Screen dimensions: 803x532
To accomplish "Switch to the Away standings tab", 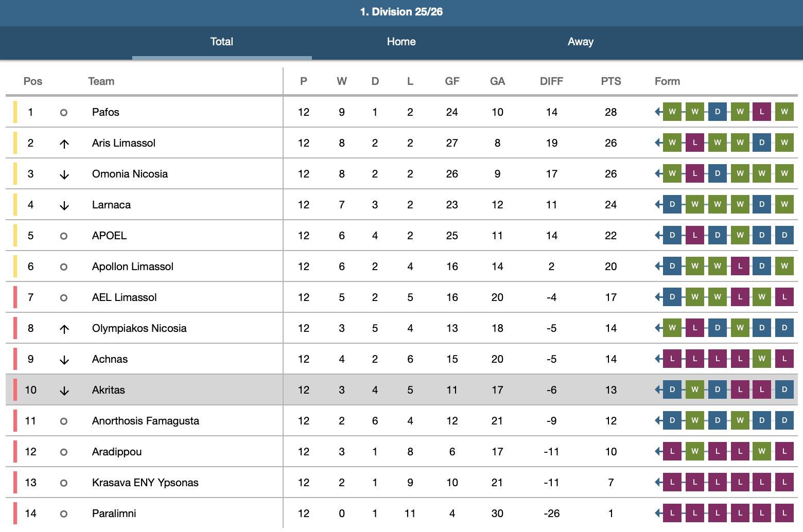I will point(580,42).
